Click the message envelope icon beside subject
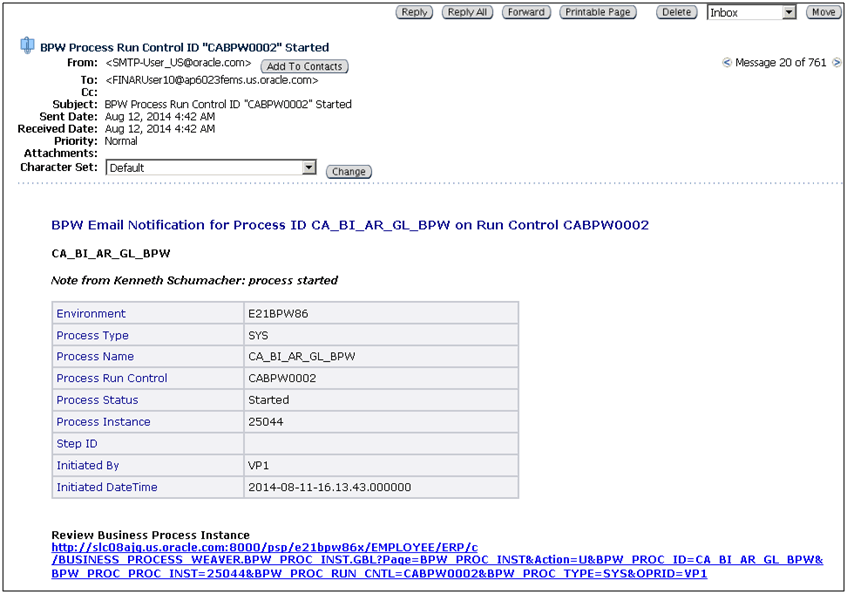847x594 pixels. [x=27, y=44]
